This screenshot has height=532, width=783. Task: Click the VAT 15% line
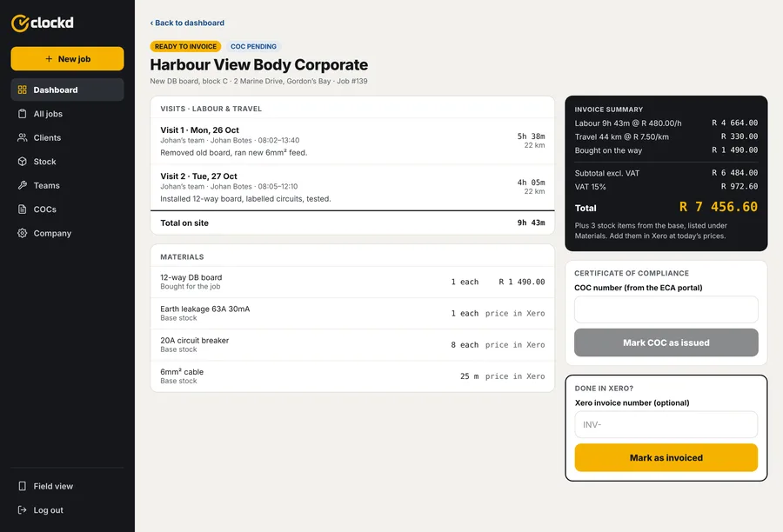pos(666,187)
